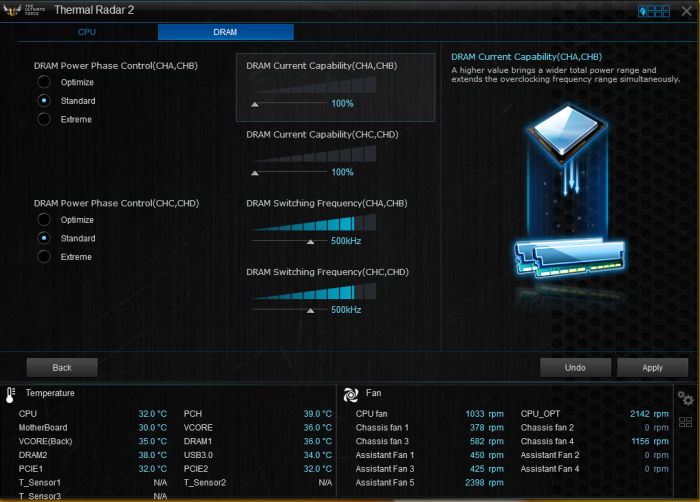The image size is (700, 502).
Task: Click the CPU and memory illustration
Action: [x=569, y=192]
